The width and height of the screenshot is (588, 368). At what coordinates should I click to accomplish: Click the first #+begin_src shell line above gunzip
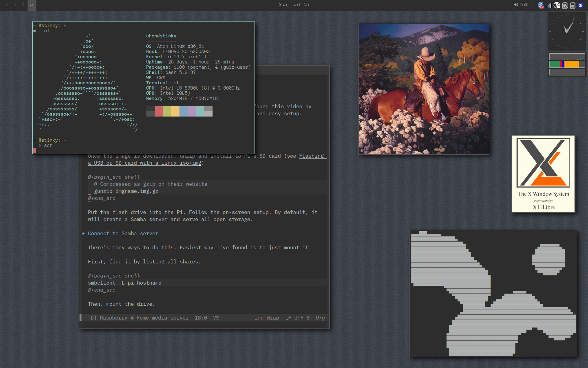click(114, 177)
